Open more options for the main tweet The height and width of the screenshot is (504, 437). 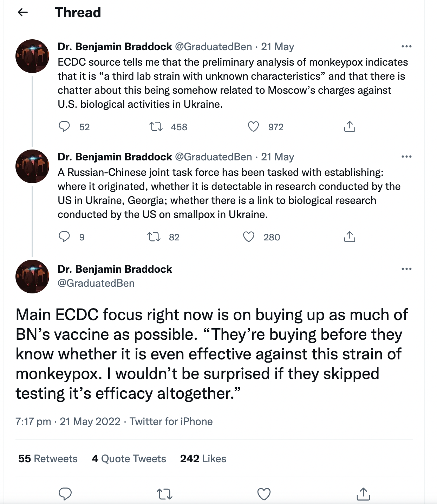tap(406, 269)
